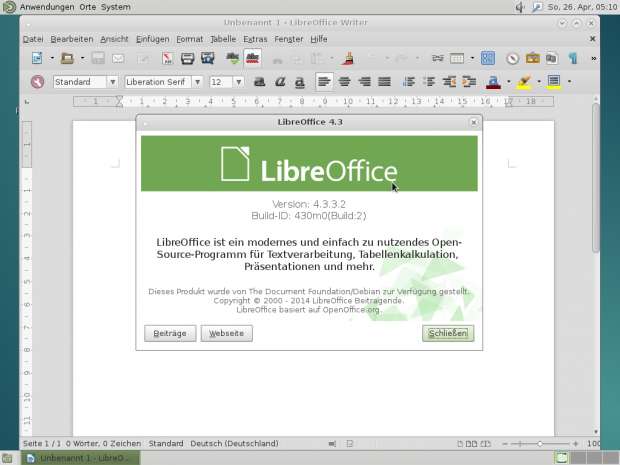Click Deutsch (Deutschland) in status bar
Image resolution: width=620 pixels, height=465 pixels.
pyautogui.click(x=234, y=444)
